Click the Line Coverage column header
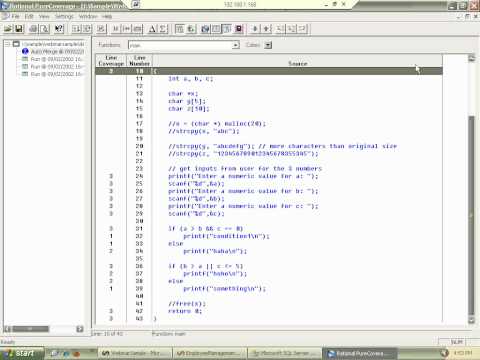This screenshot has width=480, height=360. 111,60
